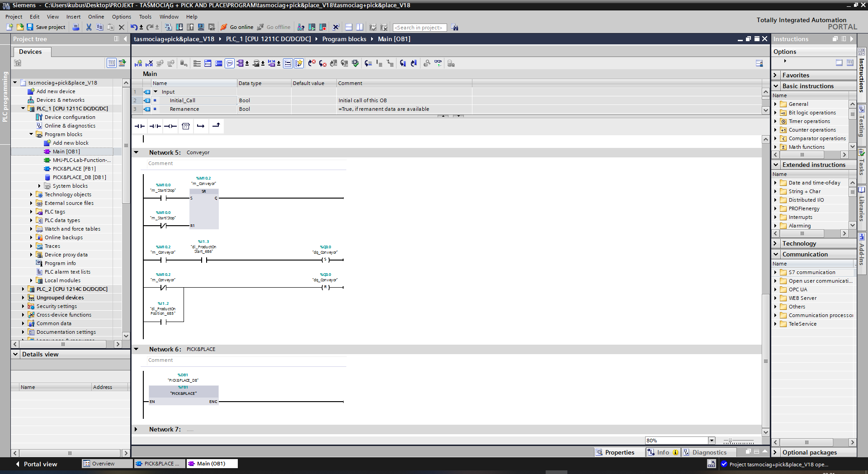Collapse Network 6 PICK&PLACE
The height and width of the screenshot is (474, 868).
[x=136, y=349]
